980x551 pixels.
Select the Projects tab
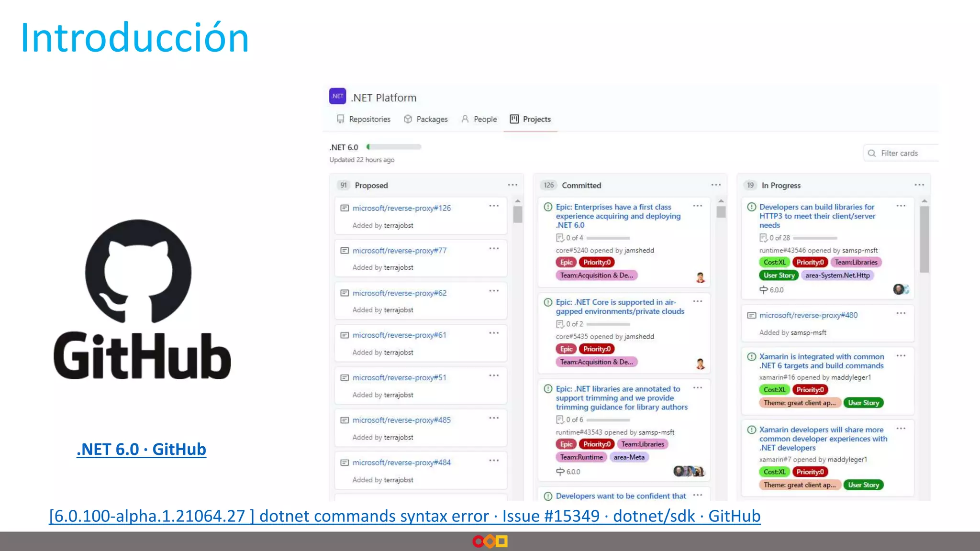530,119
